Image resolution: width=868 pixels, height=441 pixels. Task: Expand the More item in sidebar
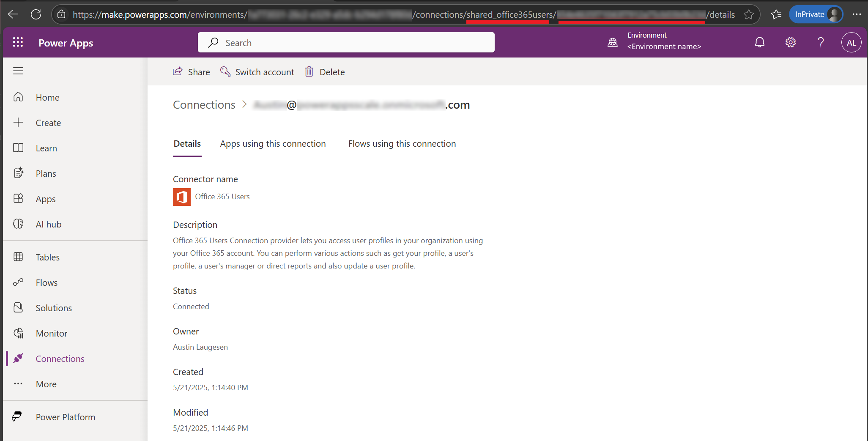(46, 384)
